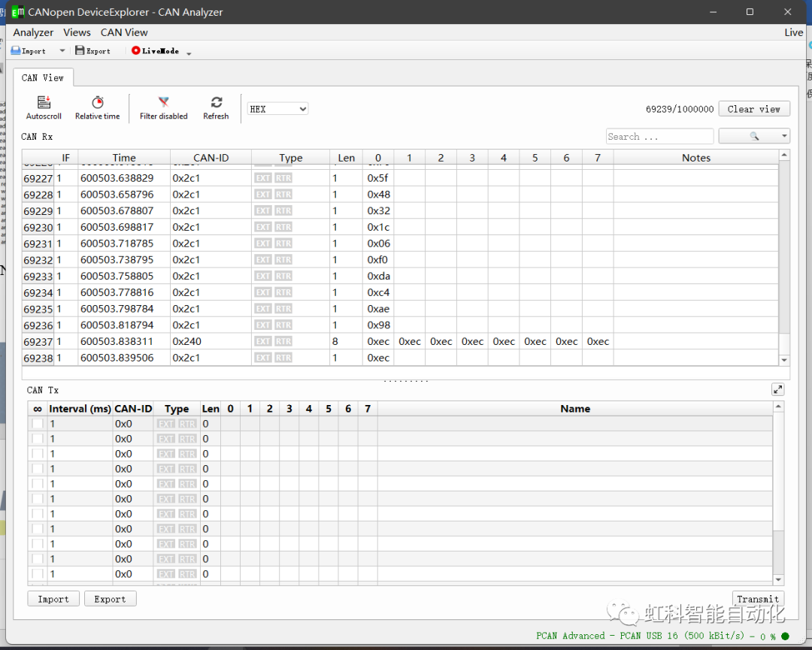This screenshot has height=650, width=812.
Task: Select the CAN View tab
Action: [43, 77]
